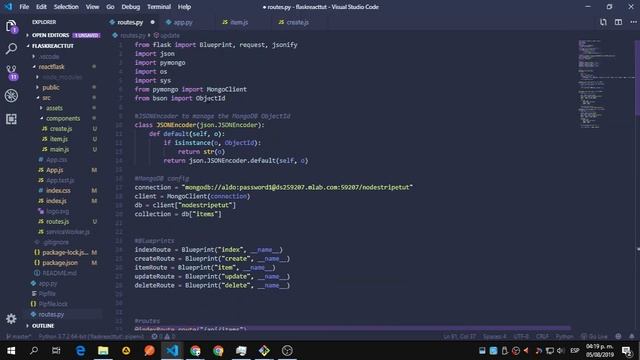The width and height of the screenshot is (640, 360).
Task: Click the ESP input language indicator
Action: (575, 351)
